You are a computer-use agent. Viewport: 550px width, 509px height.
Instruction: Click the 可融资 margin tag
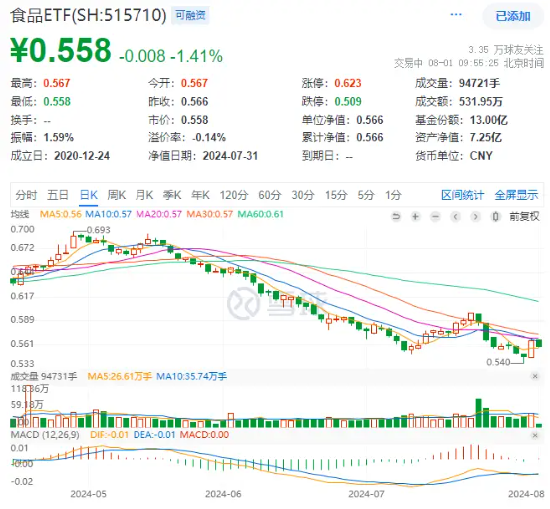190,15
